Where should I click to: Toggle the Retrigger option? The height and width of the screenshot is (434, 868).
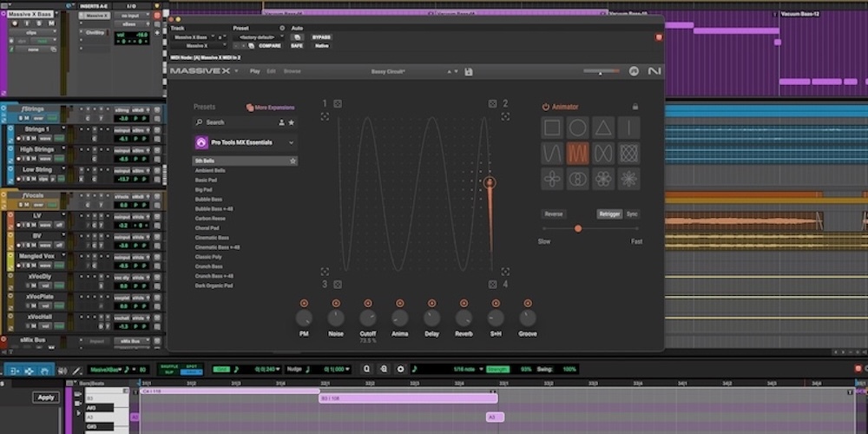click(x=609, y=214)
